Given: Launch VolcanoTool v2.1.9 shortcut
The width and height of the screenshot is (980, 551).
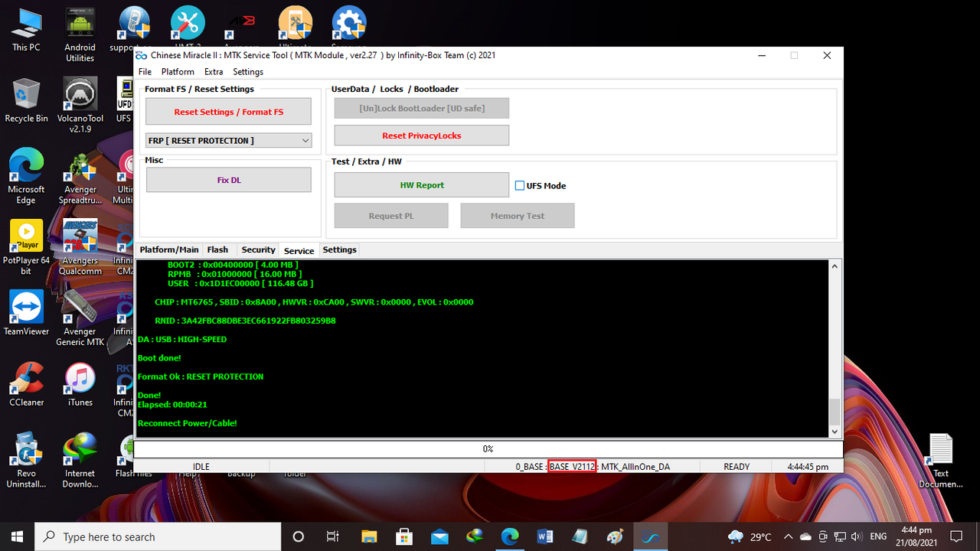Looking at the screenshot, I should tap(80, 106).
